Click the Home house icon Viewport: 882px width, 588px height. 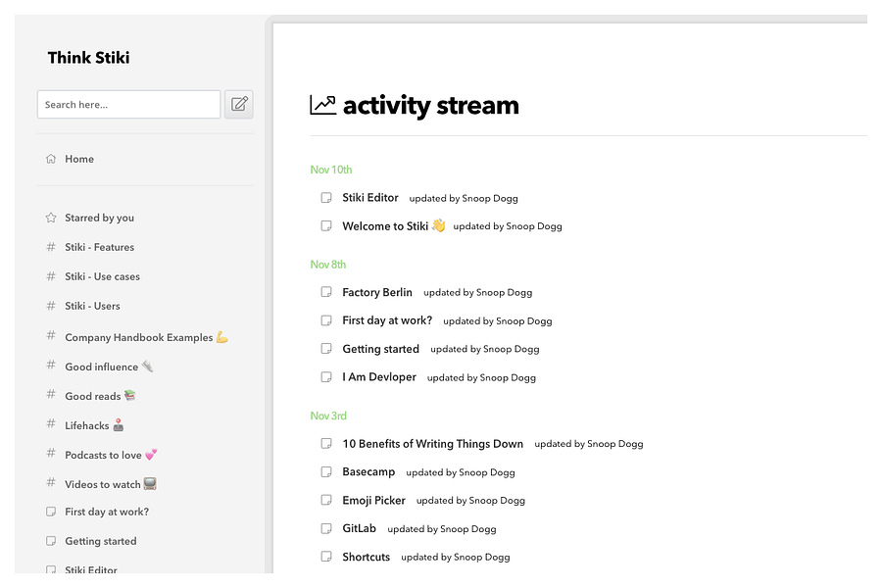(51, 159)
